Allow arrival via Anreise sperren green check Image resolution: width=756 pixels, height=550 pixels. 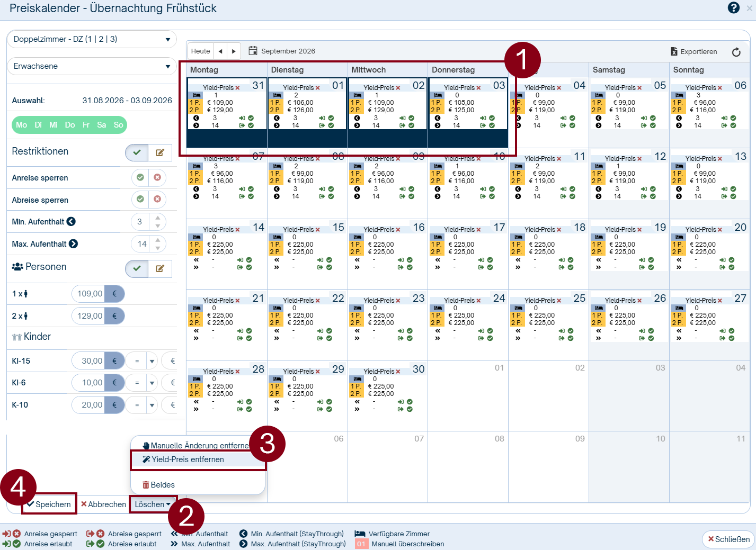(140, 177)
